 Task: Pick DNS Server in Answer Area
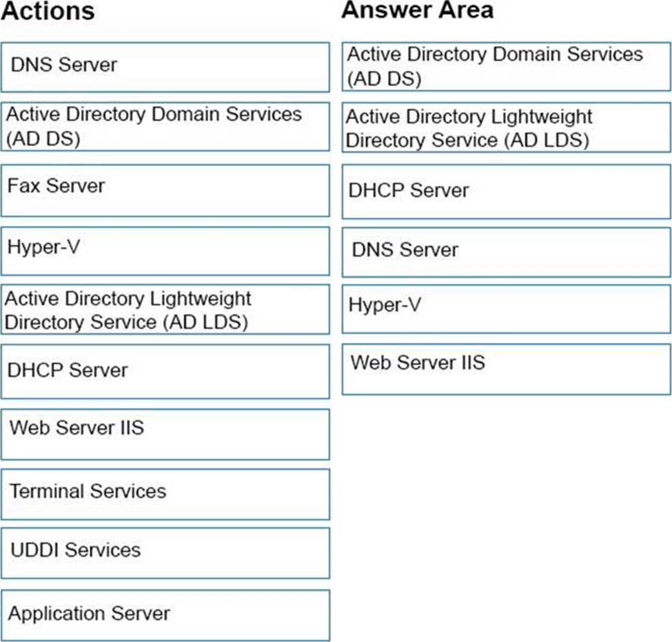(x=506, y=252)
